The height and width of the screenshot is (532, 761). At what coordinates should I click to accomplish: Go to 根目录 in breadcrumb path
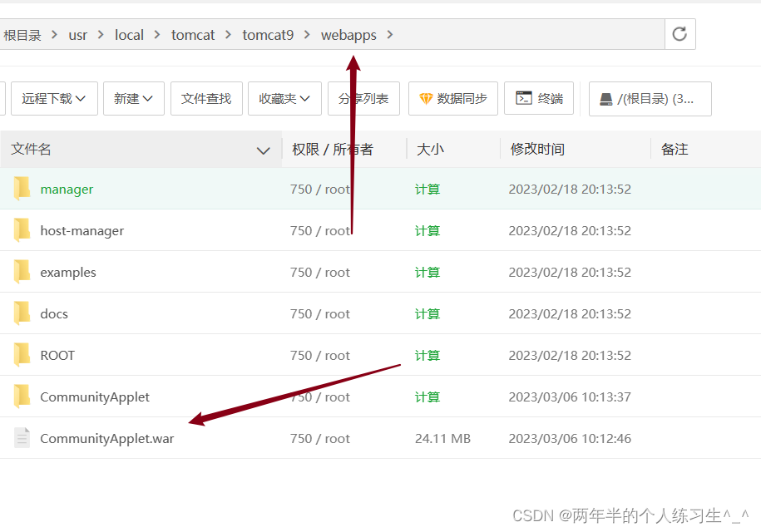(22, 35)
